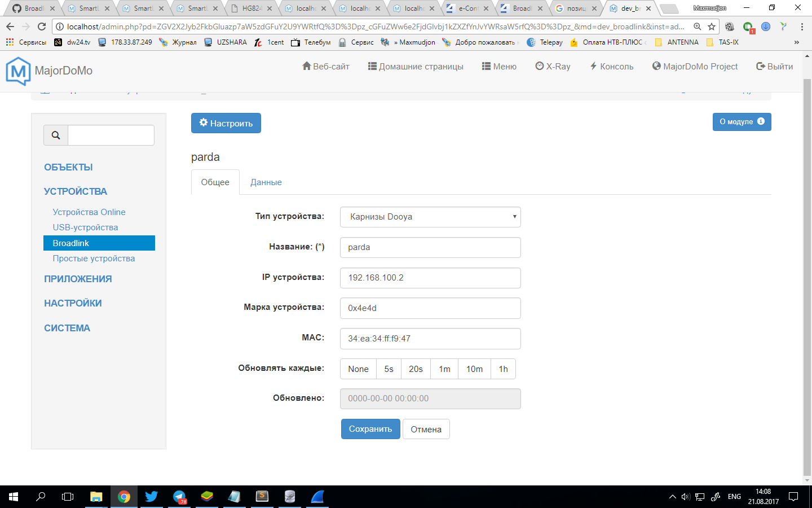Screen dimensions: 812x508
Task: Click the Сохранить button
Action: pyautogui.click(x=370, y=429)
